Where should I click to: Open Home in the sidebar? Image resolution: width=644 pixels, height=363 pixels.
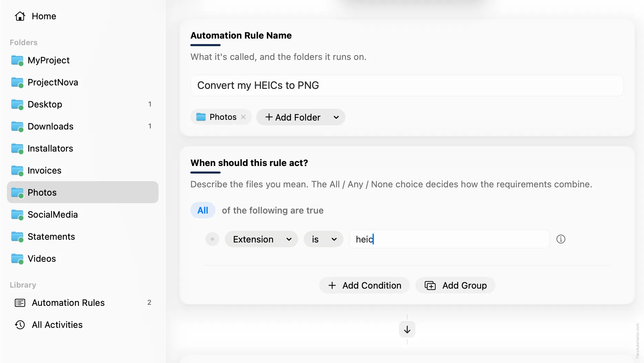(83, 16)
